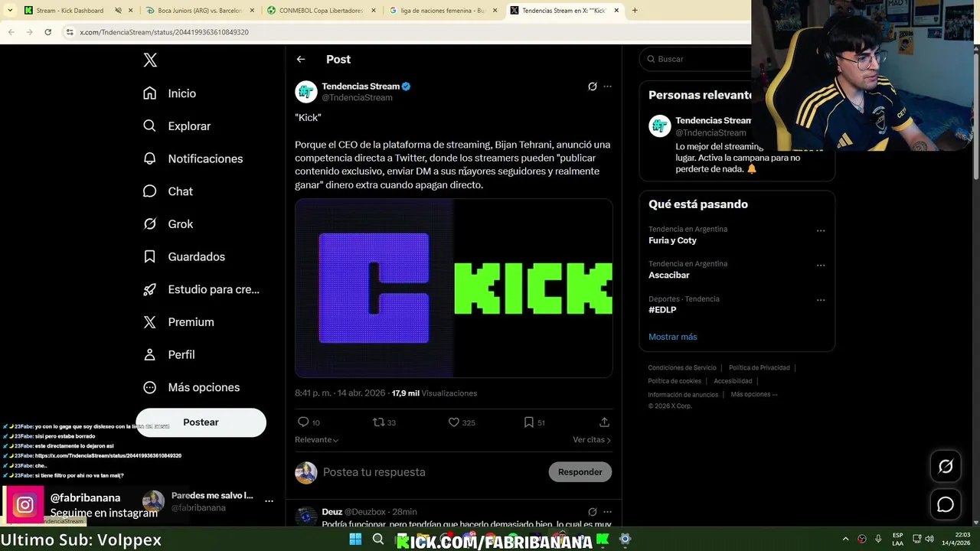Screen dimensions: 980x551
Task: Open Tendencias Stream author name link
Action: pyautogui.click(x=361, y=86)
